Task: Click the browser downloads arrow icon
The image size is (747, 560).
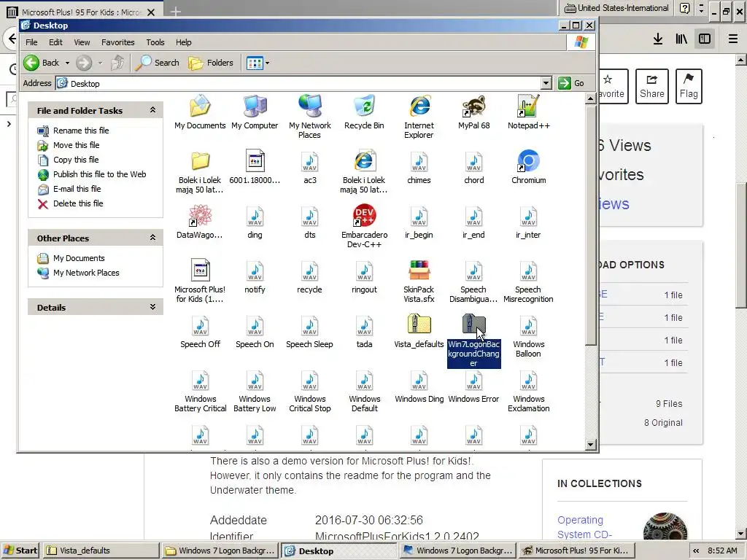Action: (658, 39)
